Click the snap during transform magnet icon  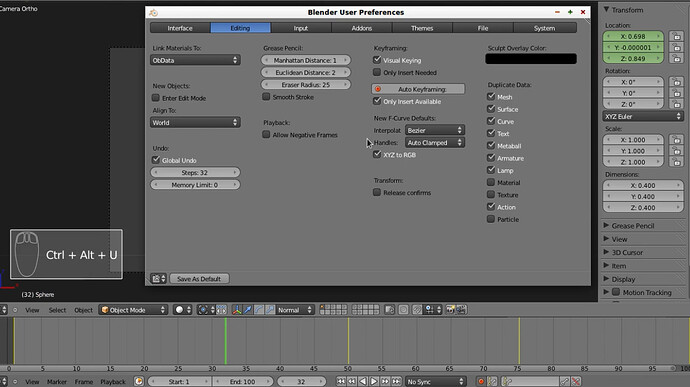tap(417, 310)
